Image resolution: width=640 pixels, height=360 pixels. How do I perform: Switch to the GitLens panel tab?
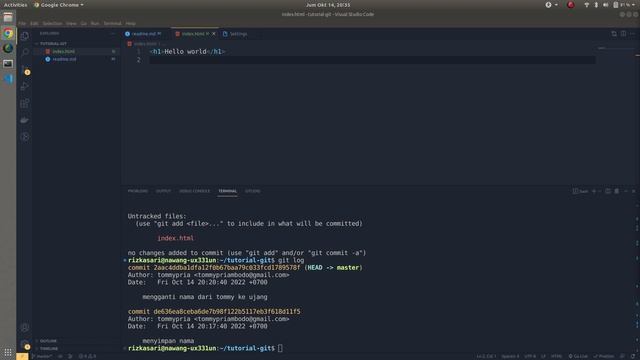[x=252, y=191]
